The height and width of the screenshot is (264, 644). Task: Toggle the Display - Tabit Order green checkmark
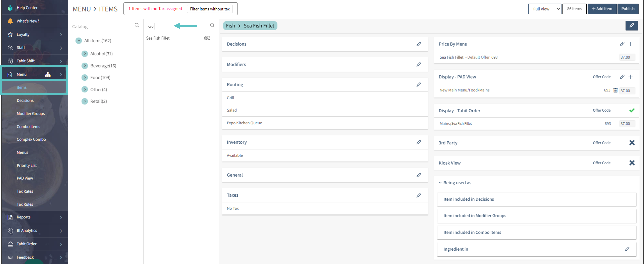click(631, 110)
